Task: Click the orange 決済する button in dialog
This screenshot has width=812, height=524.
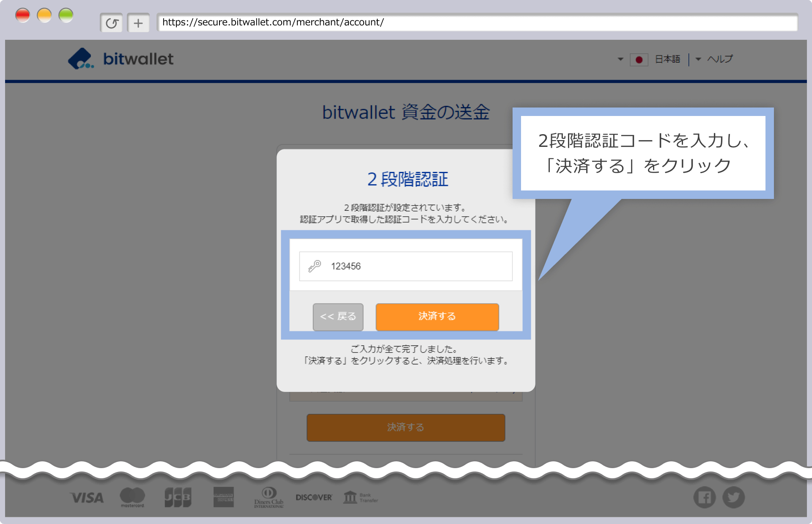Action: click(437, 317)
